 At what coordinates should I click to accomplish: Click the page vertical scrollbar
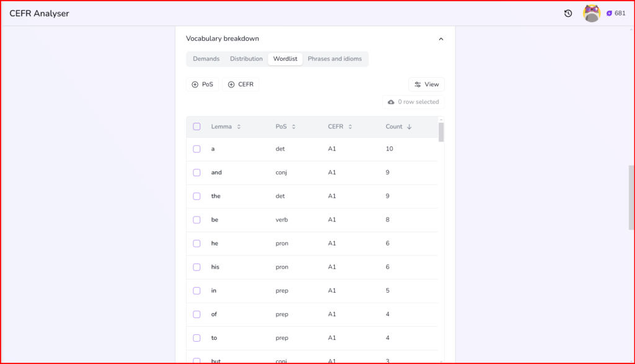[631, 197]
